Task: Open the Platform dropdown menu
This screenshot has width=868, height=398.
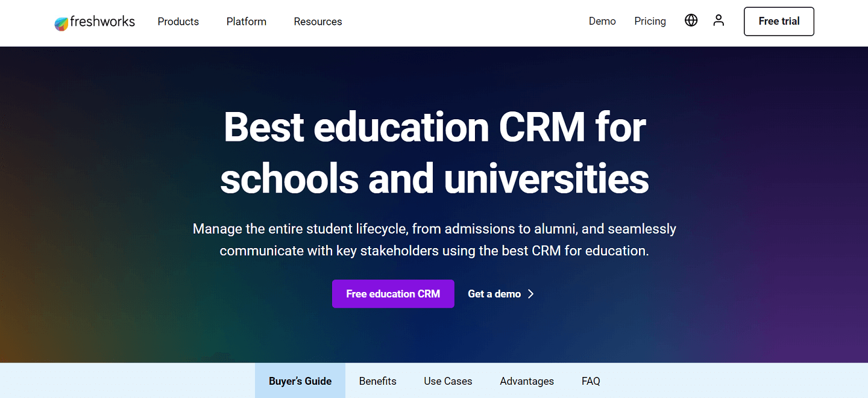Action: tap(246, 21)
